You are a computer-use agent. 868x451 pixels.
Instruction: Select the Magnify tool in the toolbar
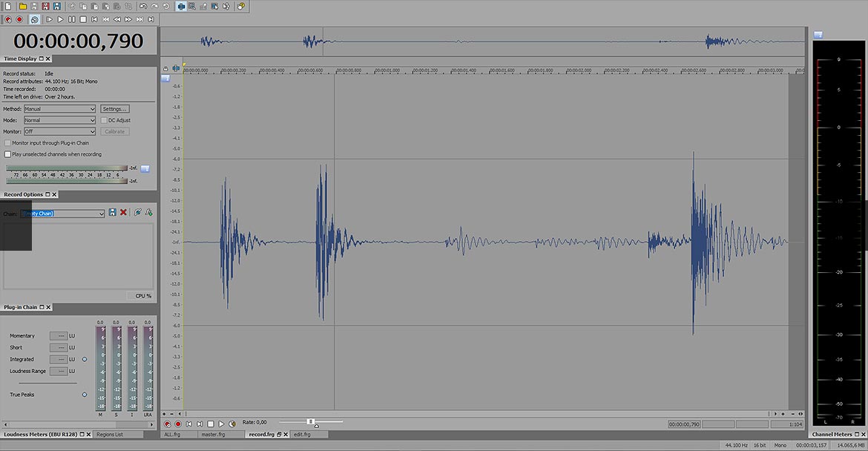click(191, 6)
